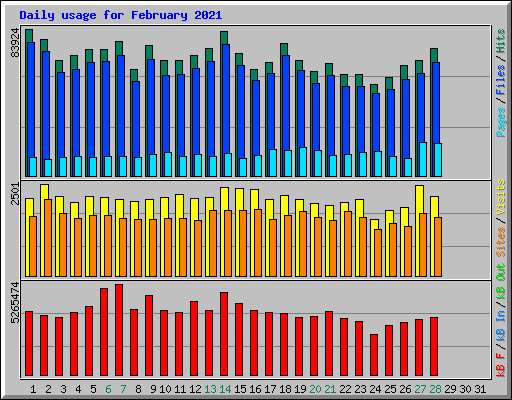Click green day label 28 on the x-axis
512x400 pixels.
[435, 389]
